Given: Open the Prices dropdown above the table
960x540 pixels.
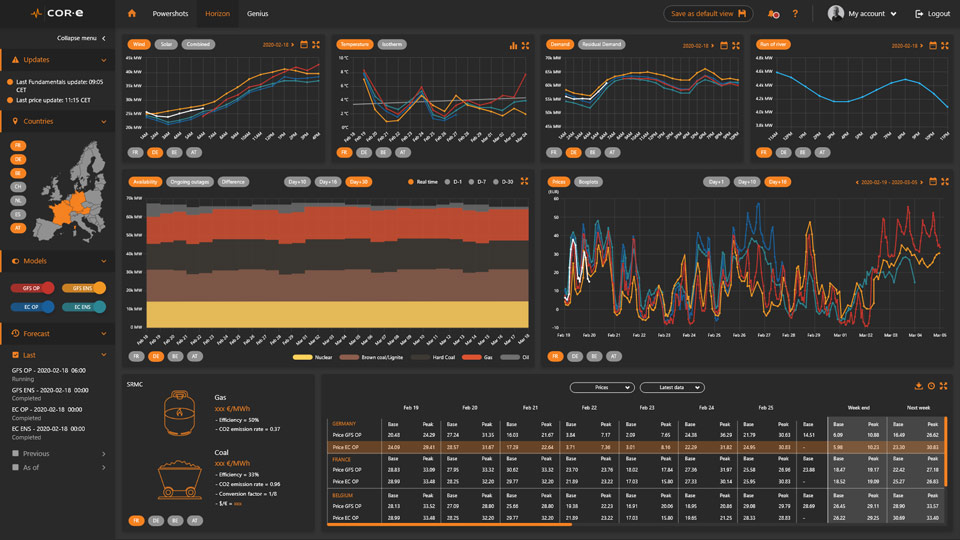Looking at the screenshot, I should tap(601, 387).
